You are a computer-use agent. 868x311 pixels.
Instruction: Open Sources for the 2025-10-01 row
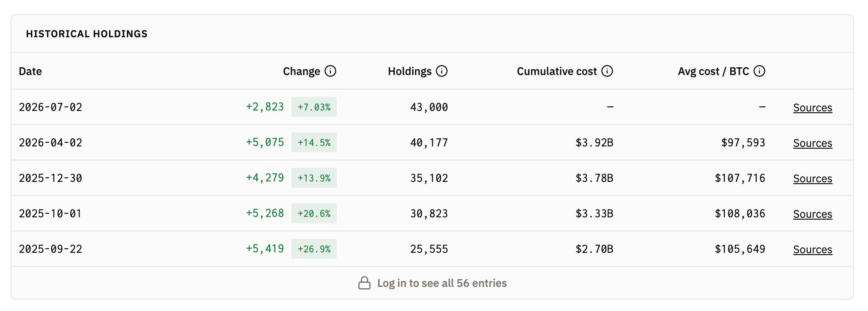[813, 214]
